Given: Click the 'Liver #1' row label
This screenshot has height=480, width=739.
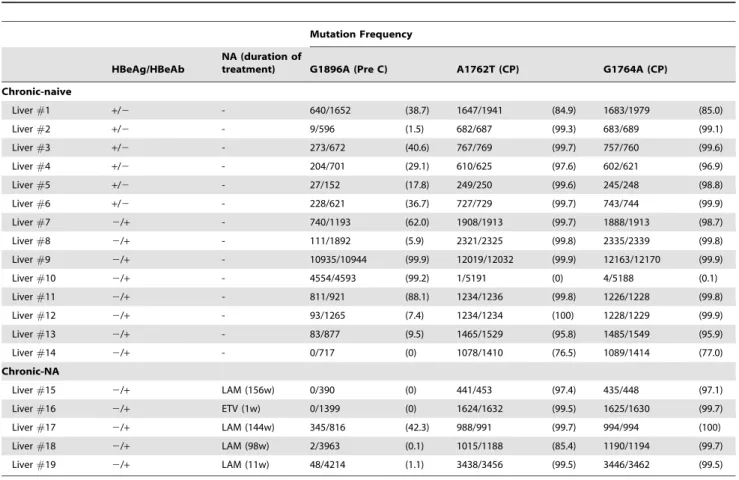Looking at the screenshot, I should (31, 110).
